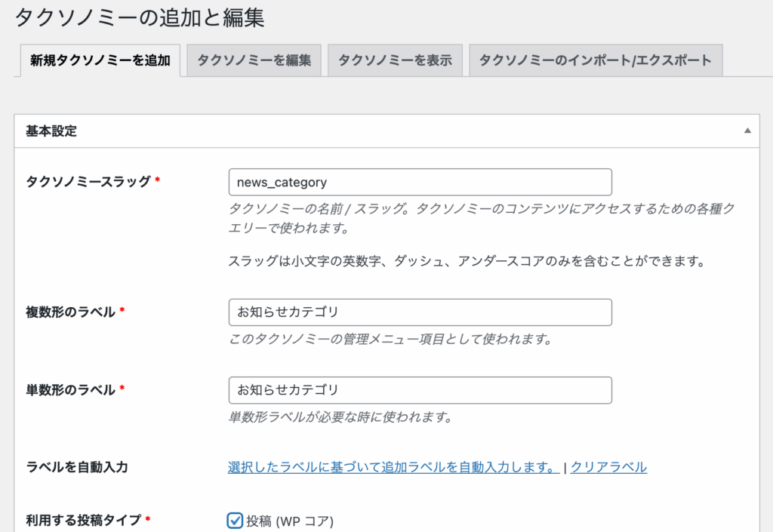Image resolution: width=773 pixels, height=532 pixels.
Task: Click the 選択したラベルに基づいて追加ラベルを自動入力します link
Action: click(393, 467)
